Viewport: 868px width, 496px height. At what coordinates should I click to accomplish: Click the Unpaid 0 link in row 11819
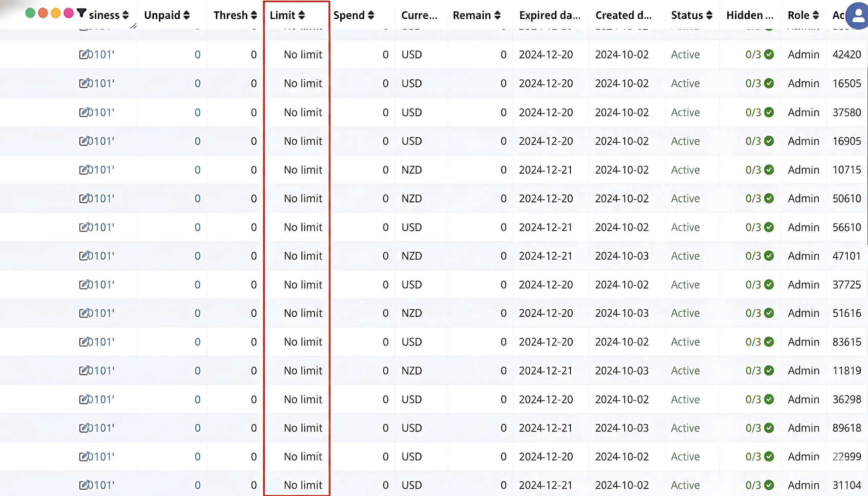point(198,370)
